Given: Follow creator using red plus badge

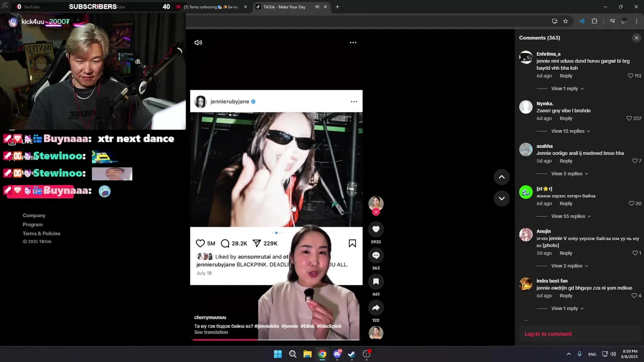Looking at the screenshot, I should pos(376,212).
